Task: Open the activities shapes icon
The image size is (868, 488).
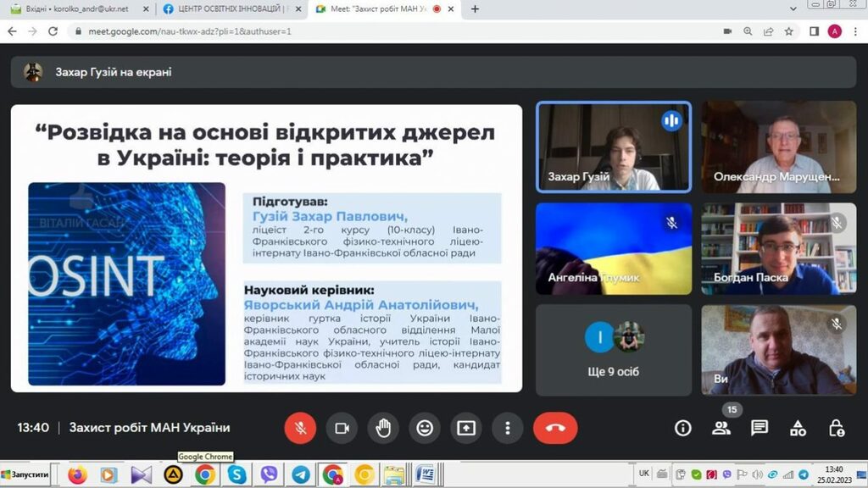Action: point(798,428)
